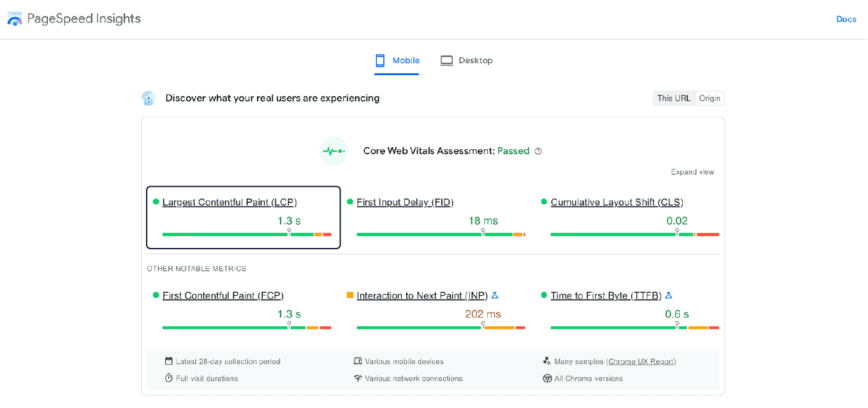Image resolution: width=868 pixels, height=408 pixels.
Task: Click the real users chart icon
Action: point(149,98)
